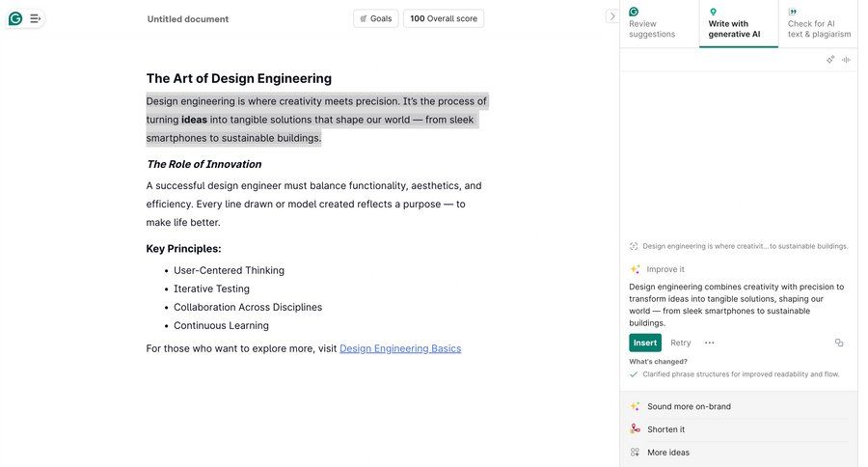Retry the generated suggestion
Image resolution: width=868 pixels, height=467 pixels.
pos(680,343)
